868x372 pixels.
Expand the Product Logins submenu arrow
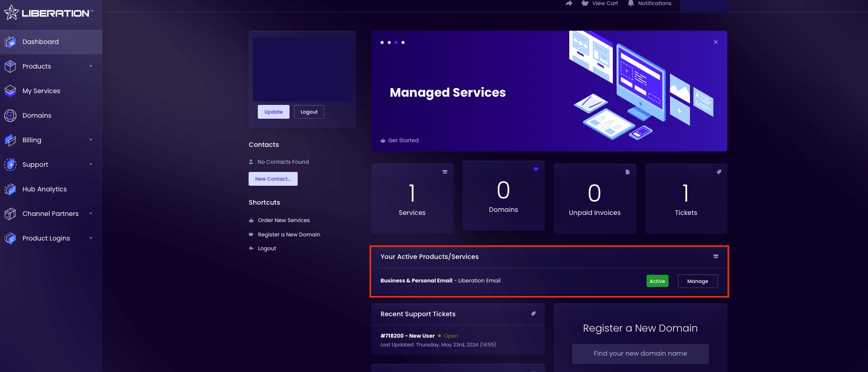tap(91, 238)
